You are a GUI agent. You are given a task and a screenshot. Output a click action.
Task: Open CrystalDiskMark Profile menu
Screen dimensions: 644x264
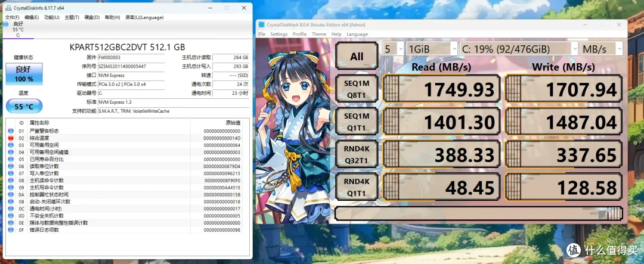[300, 34]
